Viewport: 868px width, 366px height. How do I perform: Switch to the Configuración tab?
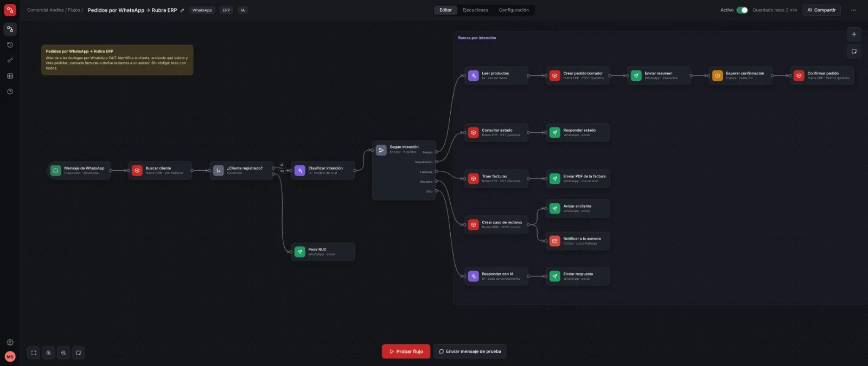click(514, 10)
